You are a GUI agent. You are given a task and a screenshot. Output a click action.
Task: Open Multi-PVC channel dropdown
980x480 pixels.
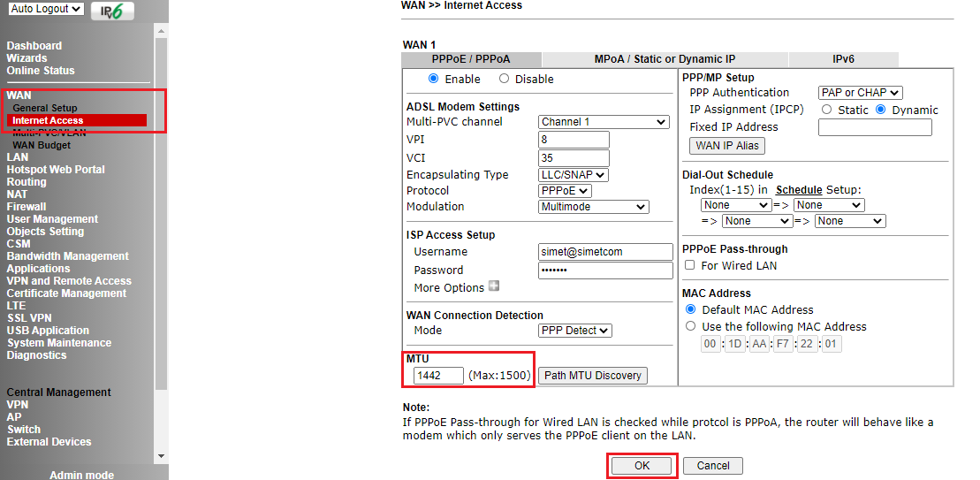[604, 122]
